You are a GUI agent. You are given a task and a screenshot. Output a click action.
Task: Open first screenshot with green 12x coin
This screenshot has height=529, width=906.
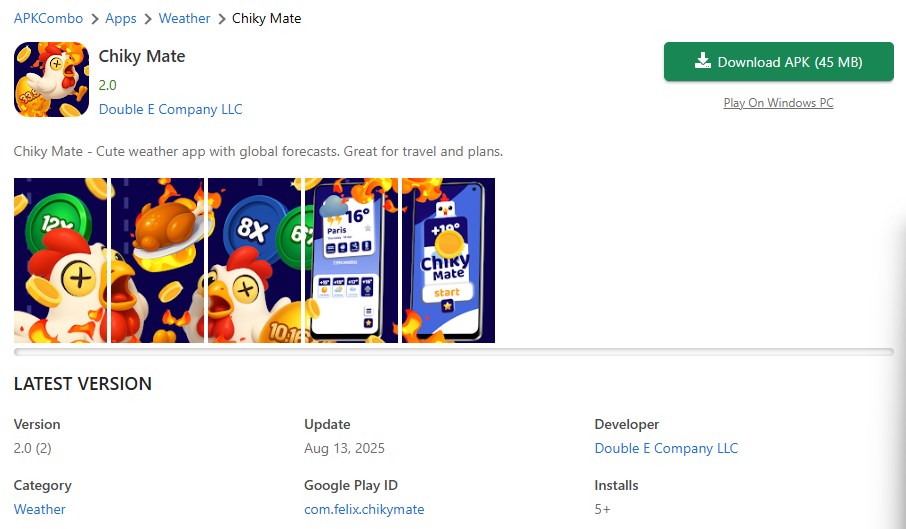pyautogui.click(x=60, y=260)
